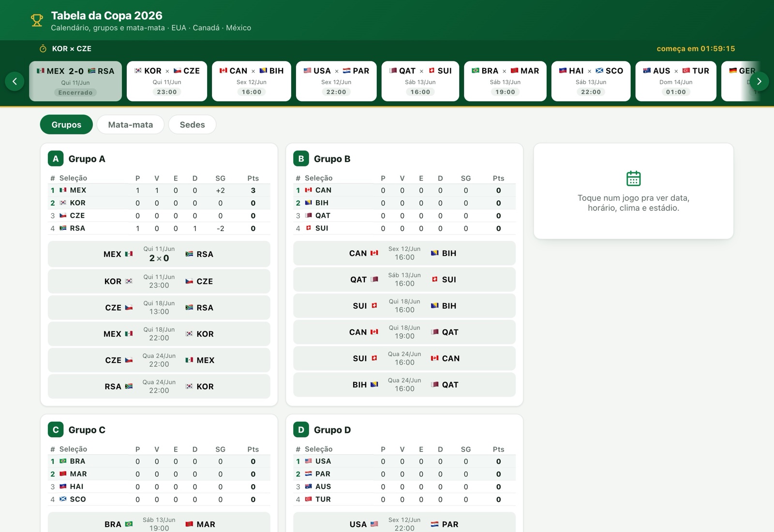This screenshot has width=774, height=532.
Task: Open MEX 2-0 RSA finished match card
Action: (75, 81)
